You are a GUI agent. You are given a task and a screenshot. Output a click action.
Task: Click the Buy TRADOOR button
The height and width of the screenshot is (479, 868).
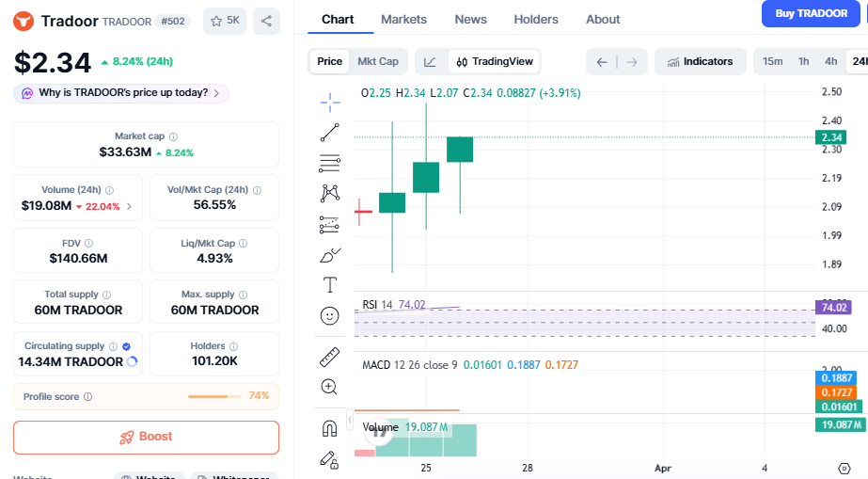pyautogui.click(x=811, y=13)
